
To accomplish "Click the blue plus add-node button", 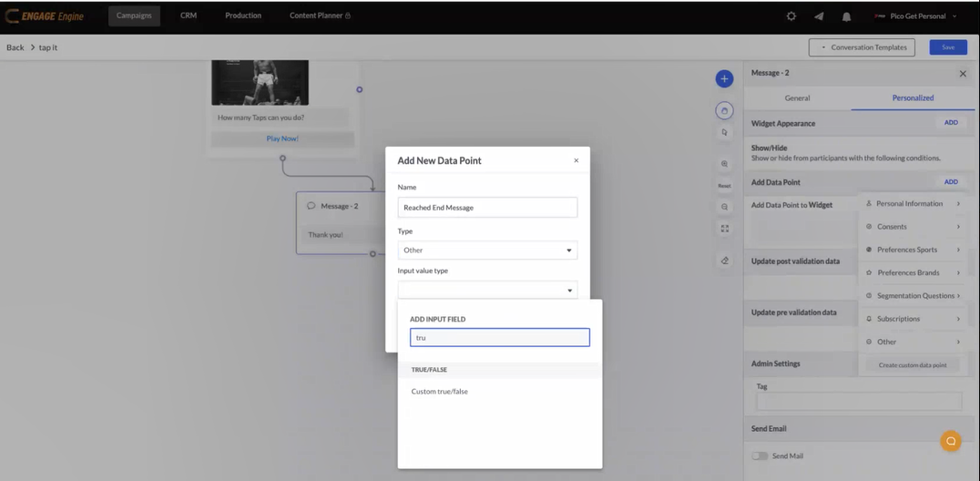I will point(724,79).
